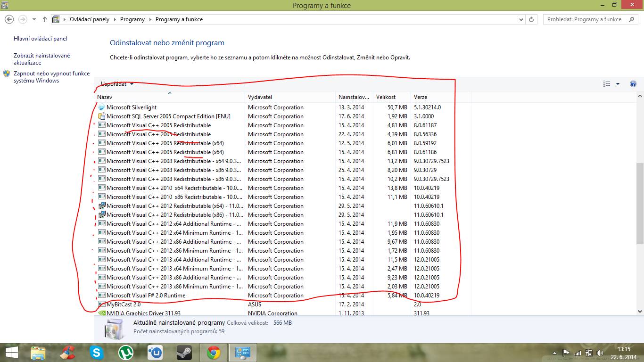
Task: Open the Help question mark icon
Action: [633, 84]
